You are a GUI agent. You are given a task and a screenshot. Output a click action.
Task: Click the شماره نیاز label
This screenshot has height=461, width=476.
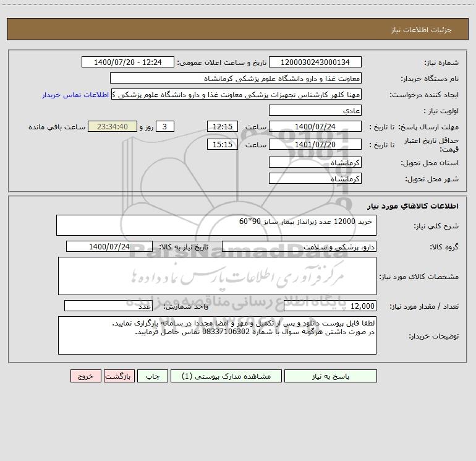(441, 62)
